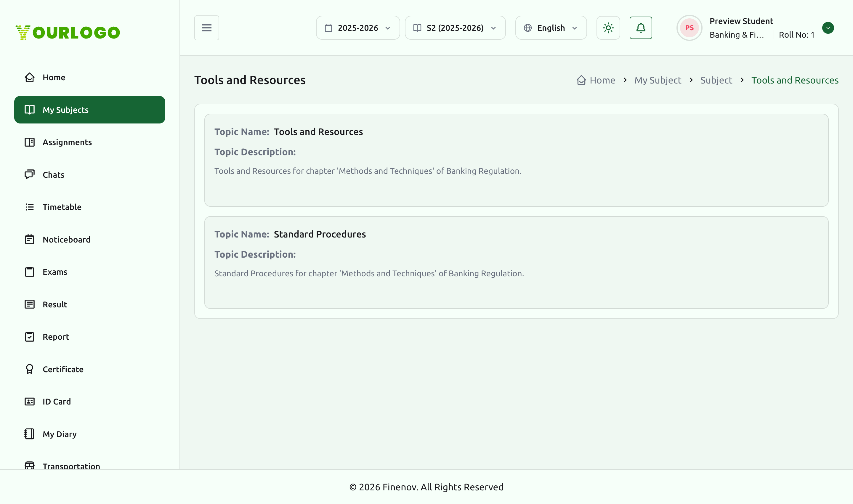Click the Home house icon in breadcrumb
Viewport: 853px width, 504px height.
581,80
